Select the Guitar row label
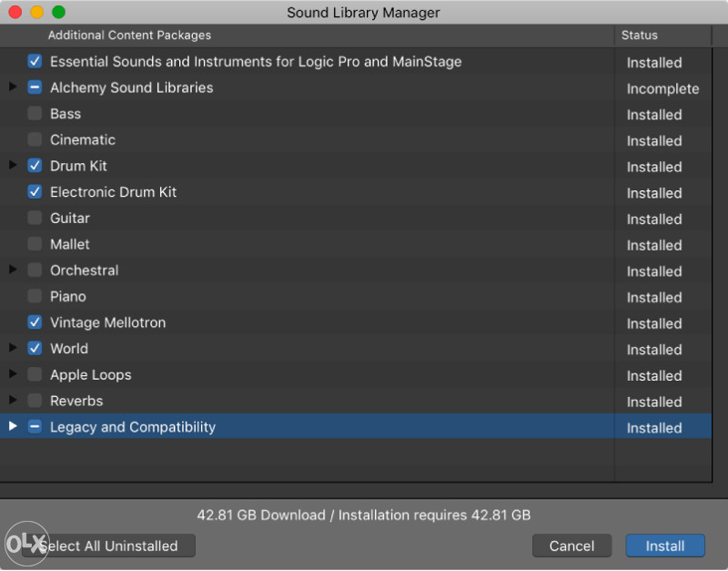The width and height of the screenshot is (728, 571). [x=70, y=219]
